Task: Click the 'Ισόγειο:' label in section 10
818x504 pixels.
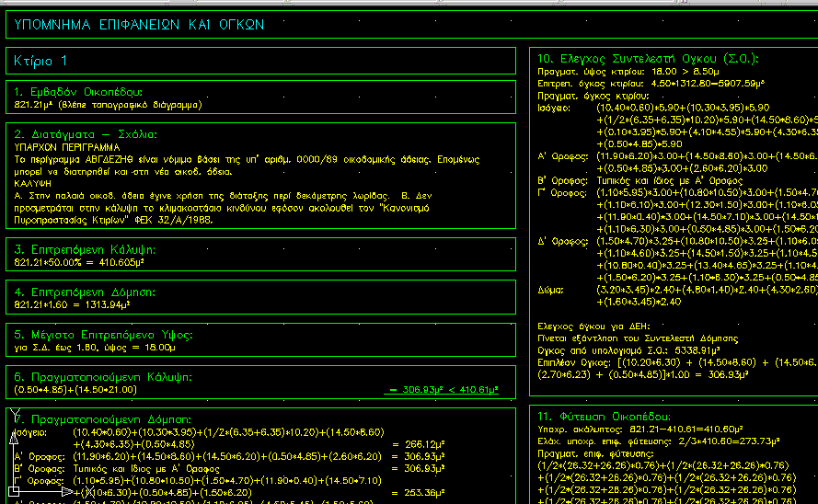Action: [x=554, y=108]
